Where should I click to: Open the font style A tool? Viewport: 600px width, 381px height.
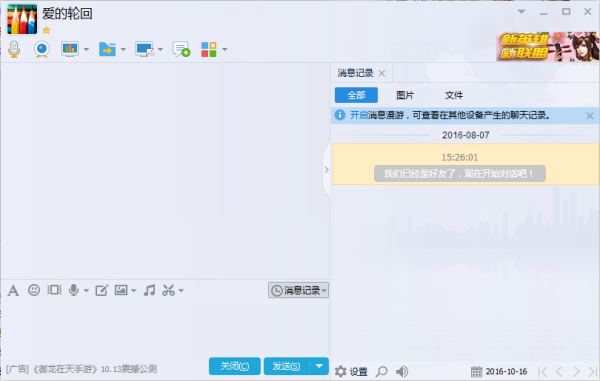coord(13,290)
